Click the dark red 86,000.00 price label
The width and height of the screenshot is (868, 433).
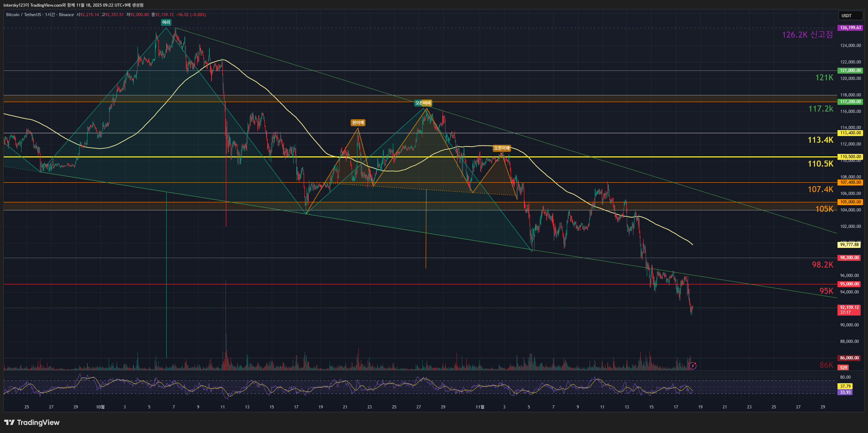(x=849, y=358)
